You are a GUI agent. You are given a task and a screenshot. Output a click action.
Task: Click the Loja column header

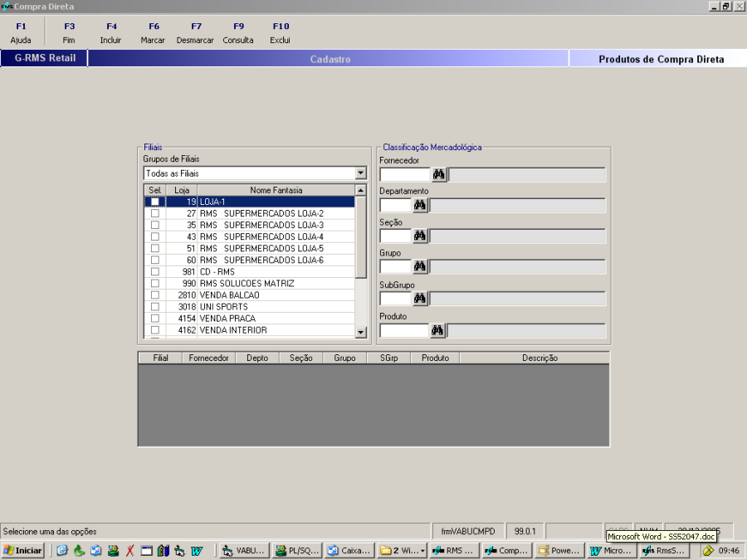182,190
